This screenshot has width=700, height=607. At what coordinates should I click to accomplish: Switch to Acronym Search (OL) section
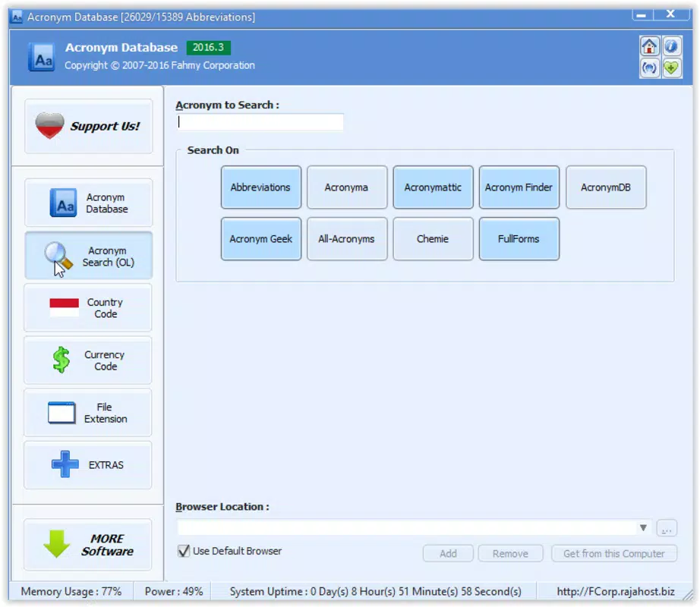[x=88, y=256]
